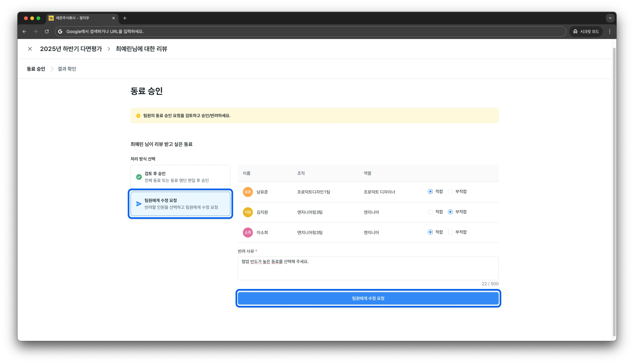Click the 22 / 500 character counter
The image size is (634, 364).
(x=490, y=284)
